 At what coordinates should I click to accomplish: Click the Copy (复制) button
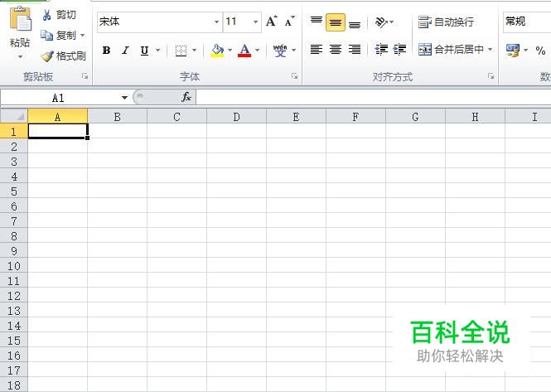pos(58,35)
